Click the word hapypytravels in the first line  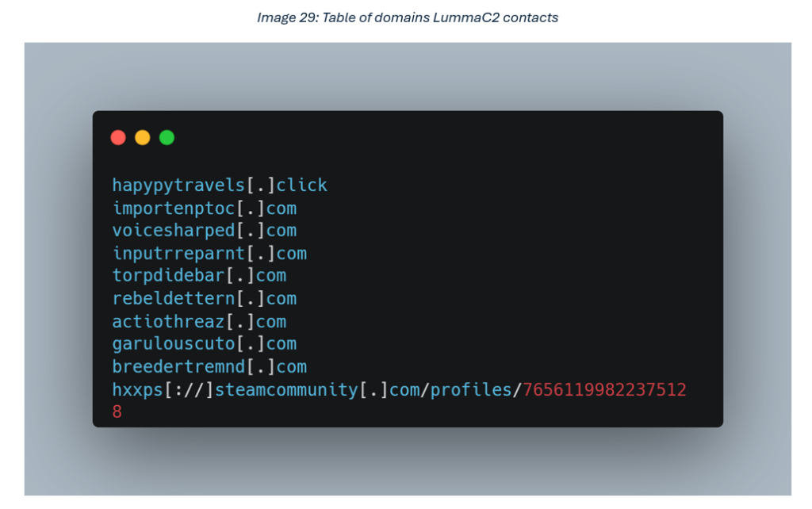tap(178, 186)
